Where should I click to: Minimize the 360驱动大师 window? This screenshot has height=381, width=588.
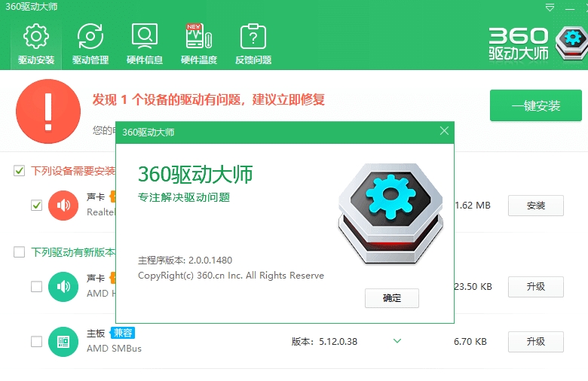(570, 8)
